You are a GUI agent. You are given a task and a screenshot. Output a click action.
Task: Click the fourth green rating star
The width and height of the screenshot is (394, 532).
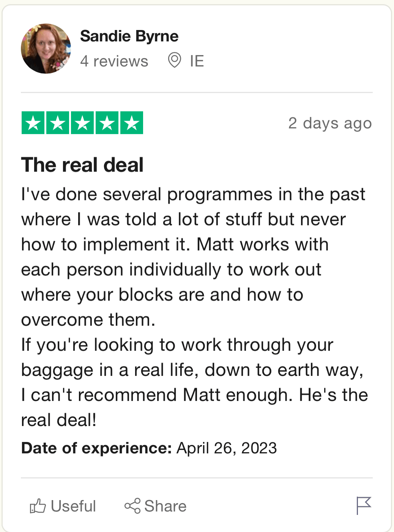click(107, 123)
